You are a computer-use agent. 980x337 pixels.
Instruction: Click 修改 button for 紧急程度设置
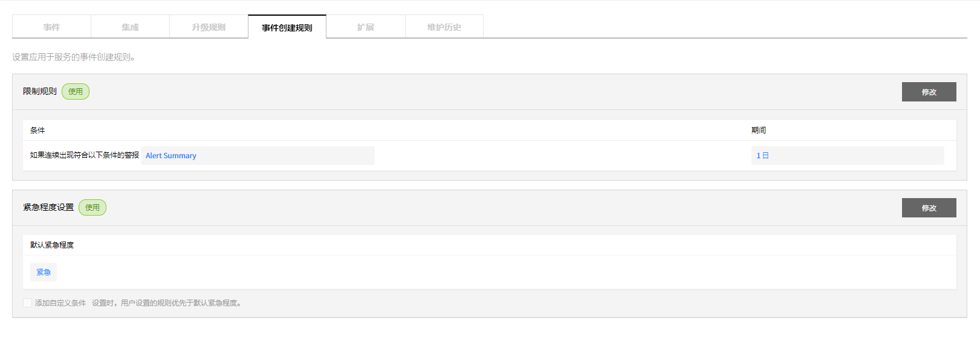click(929, 208)
